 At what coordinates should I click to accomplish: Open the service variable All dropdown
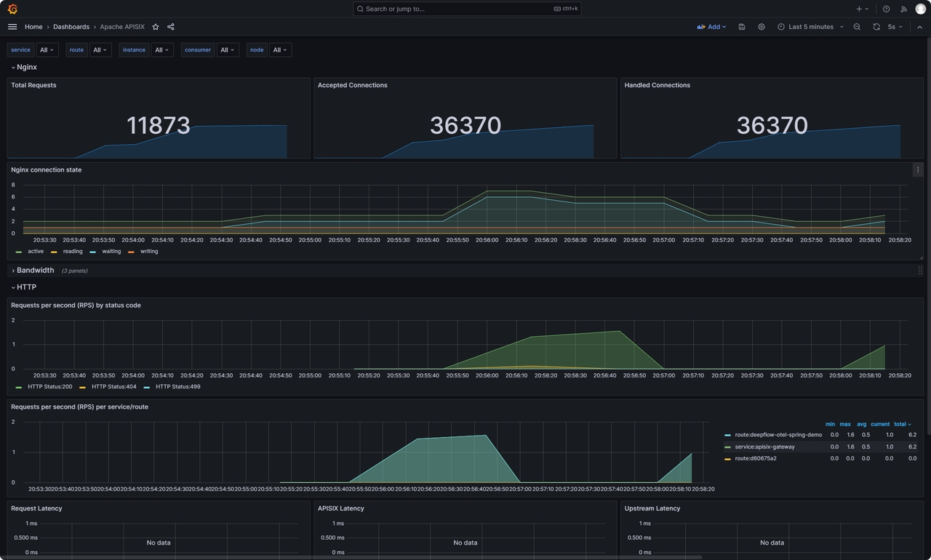[46, 49]
